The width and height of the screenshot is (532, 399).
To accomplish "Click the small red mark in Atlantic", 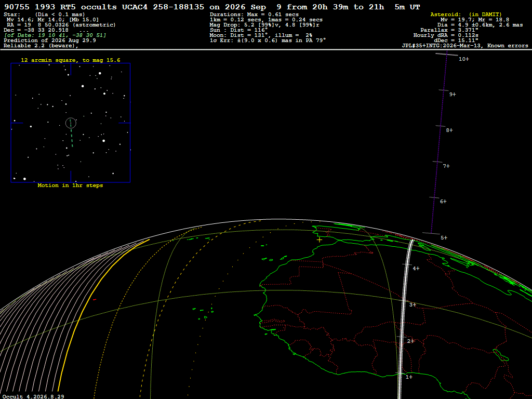I will click(x=95, y=300).
